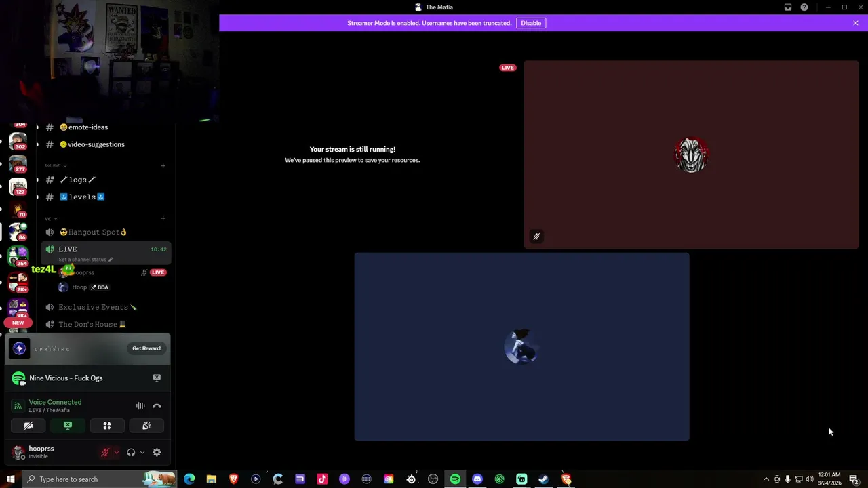This screenshot has height=488, width=868.
Task: Start an activity from the voice panel
Action: (x=107, y=426)
